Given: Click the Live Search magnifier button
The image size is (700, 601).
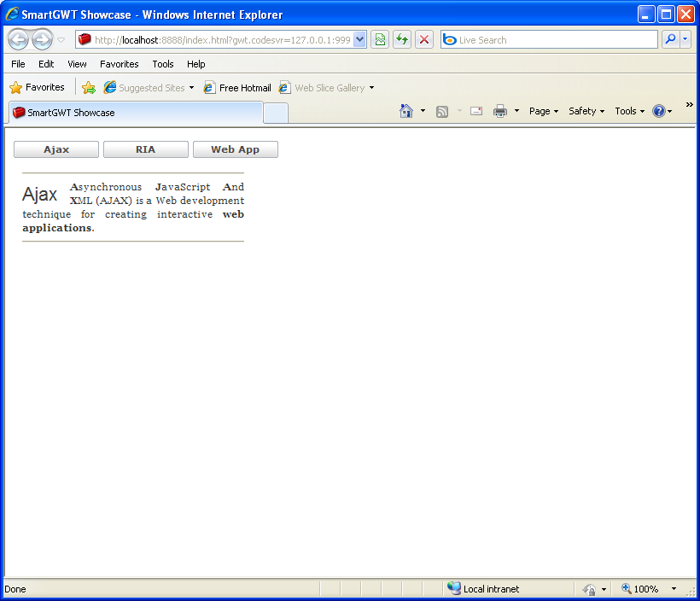Looking at the screenshot, I should [x=670, y=39].
